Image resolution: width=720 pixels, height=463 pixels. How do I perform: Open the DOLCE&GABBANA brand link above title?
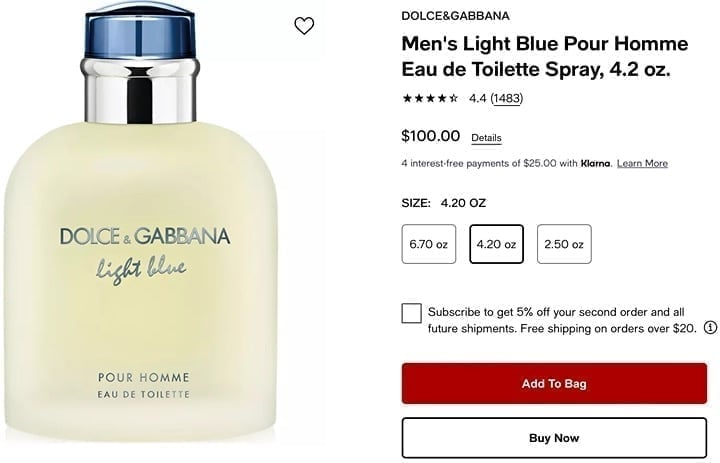tap(456, 16)
